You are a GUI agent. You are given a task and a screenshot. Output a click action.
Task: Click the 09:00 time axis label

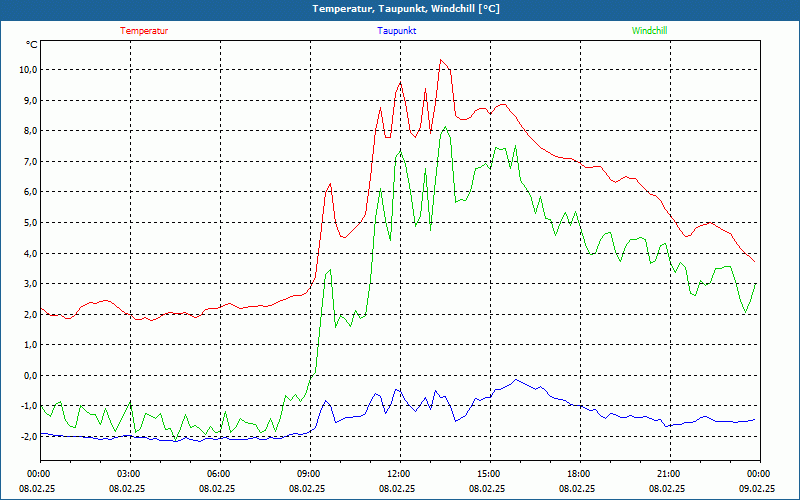(310, 474)
